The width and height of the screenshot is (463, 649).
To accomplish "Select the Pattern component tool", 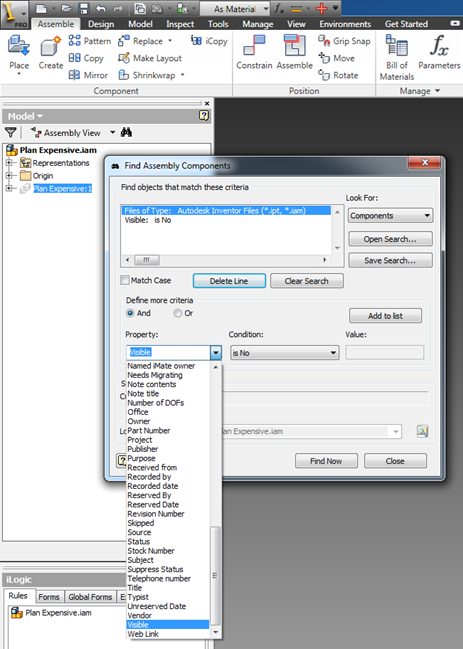I will [x=90, y=41].
